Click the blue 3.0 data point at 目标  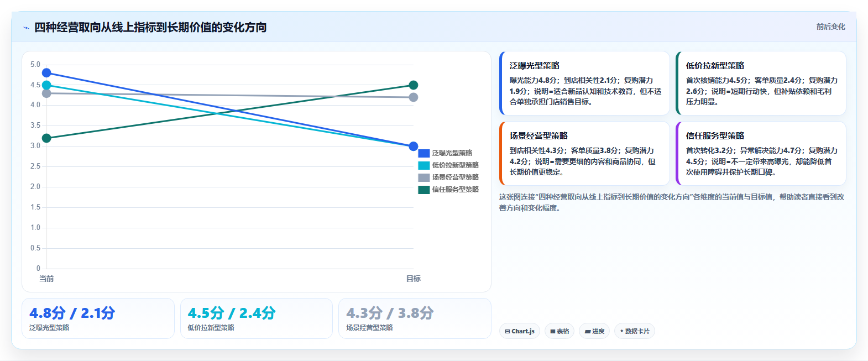(414, 147)
